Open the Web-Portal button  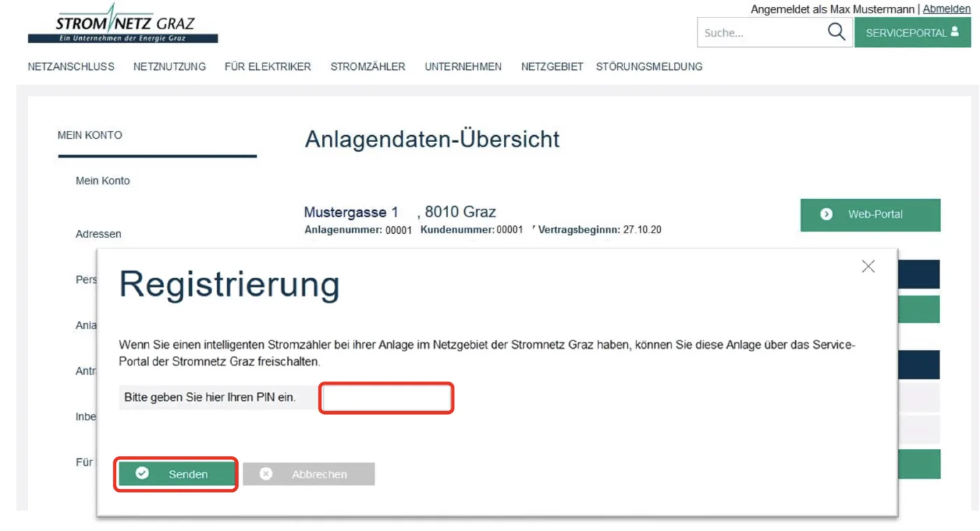(x=870, y=214)
